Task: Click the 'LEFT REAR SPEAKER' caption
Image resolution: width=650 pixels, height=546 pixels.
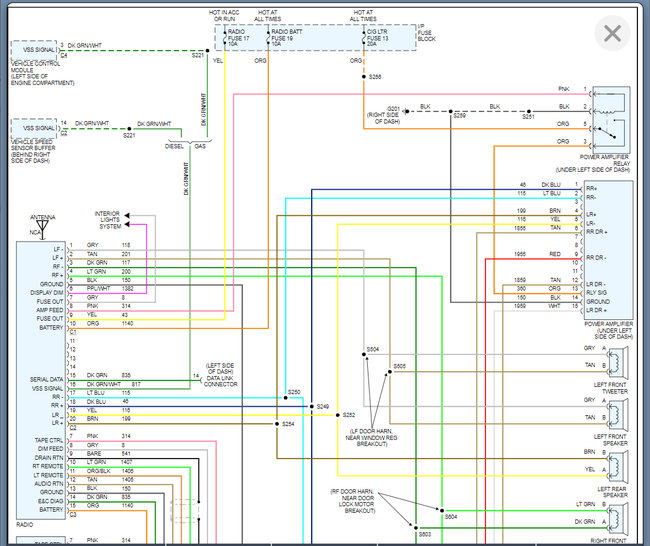Action: pyautogui.click(x=613, y=492)
